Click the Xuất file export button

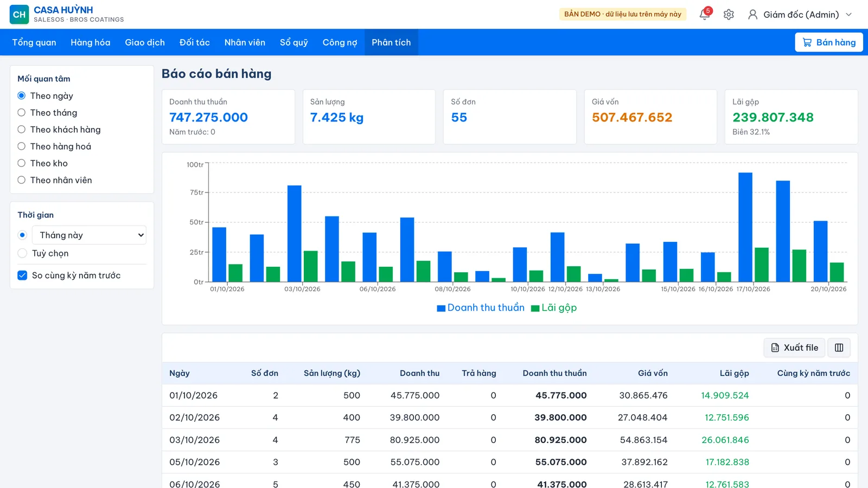(794, 348)
